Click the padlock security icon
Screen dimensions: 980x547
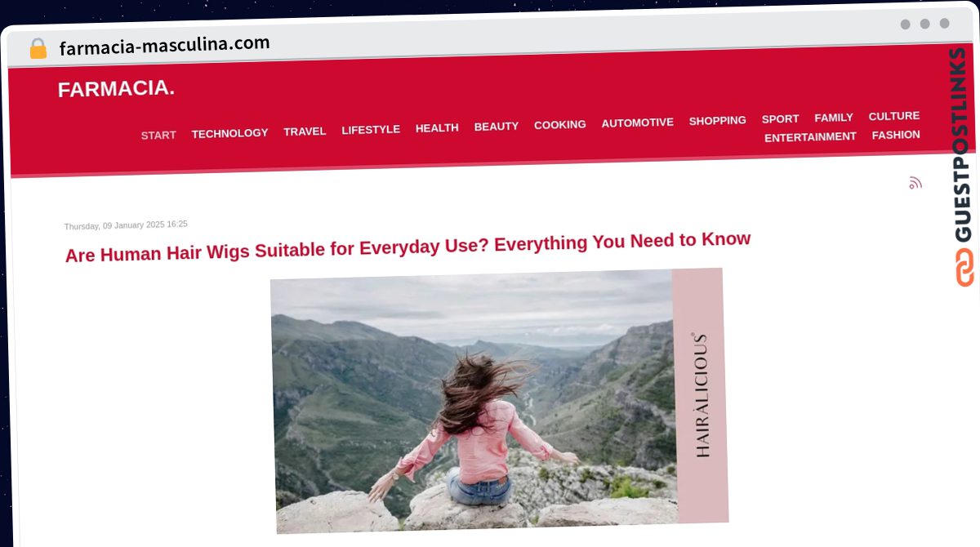click(x=38, y=49)
